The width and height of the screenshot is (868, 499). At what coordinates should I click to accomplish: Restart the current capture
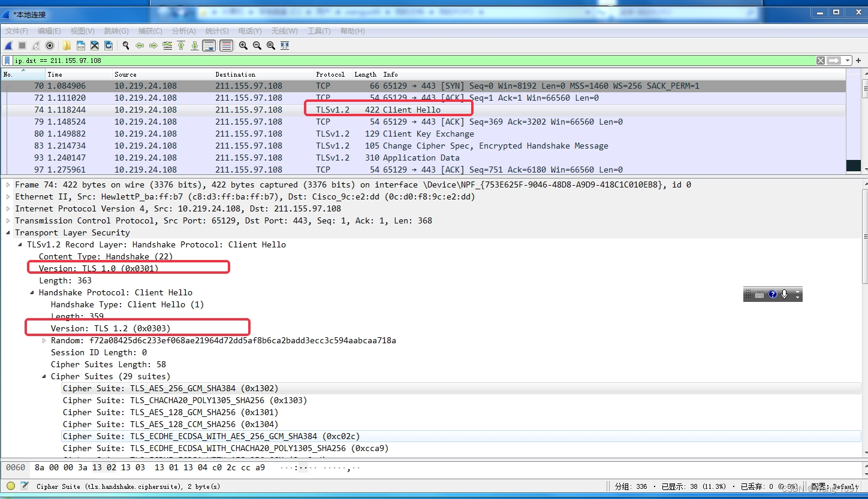(x=36, y=46)
